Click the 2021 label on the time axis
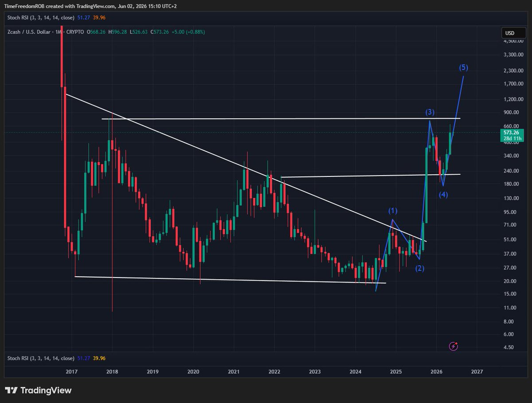This screenshot has width=532, height=403. (x=234, y=372)
